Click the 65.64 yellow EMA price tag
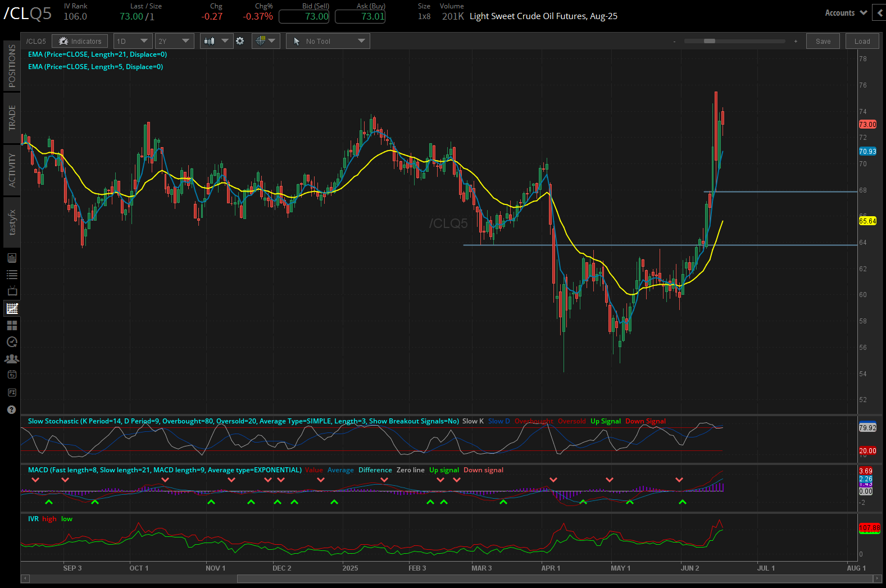 click(867, 221)
